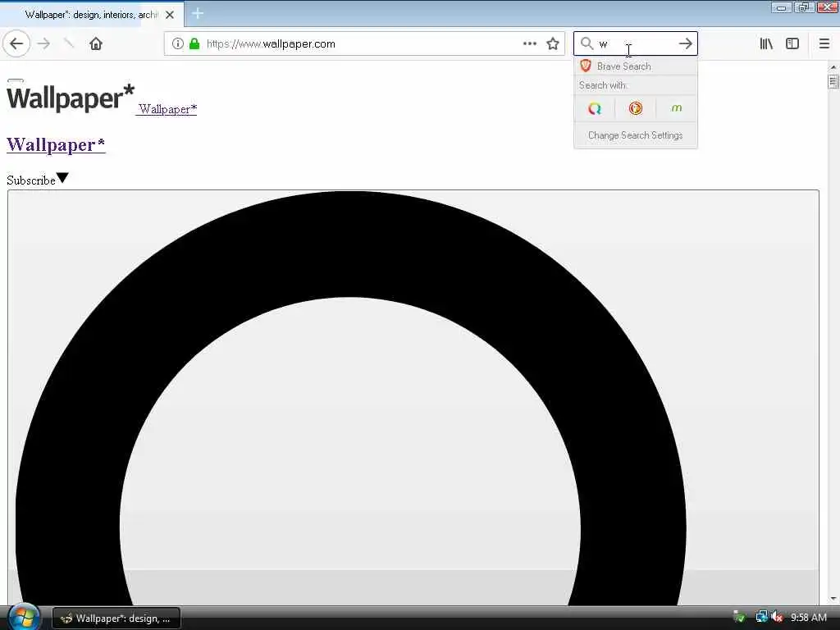840x630 pixels.
Task: Search with the green m engine icon
Action: pyautogui.click(x=677, y=108)
